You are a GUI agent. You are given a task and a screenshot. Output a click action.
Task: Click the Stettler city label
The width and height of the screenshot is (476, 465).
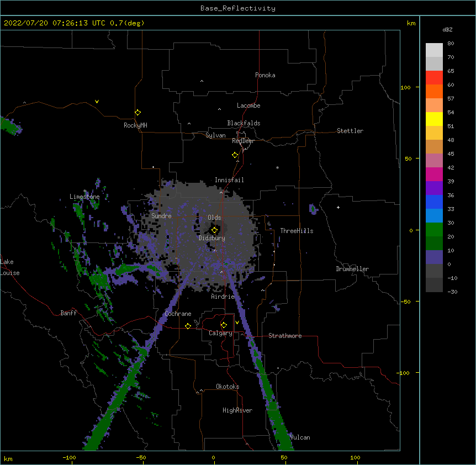[x=350, y=131]
